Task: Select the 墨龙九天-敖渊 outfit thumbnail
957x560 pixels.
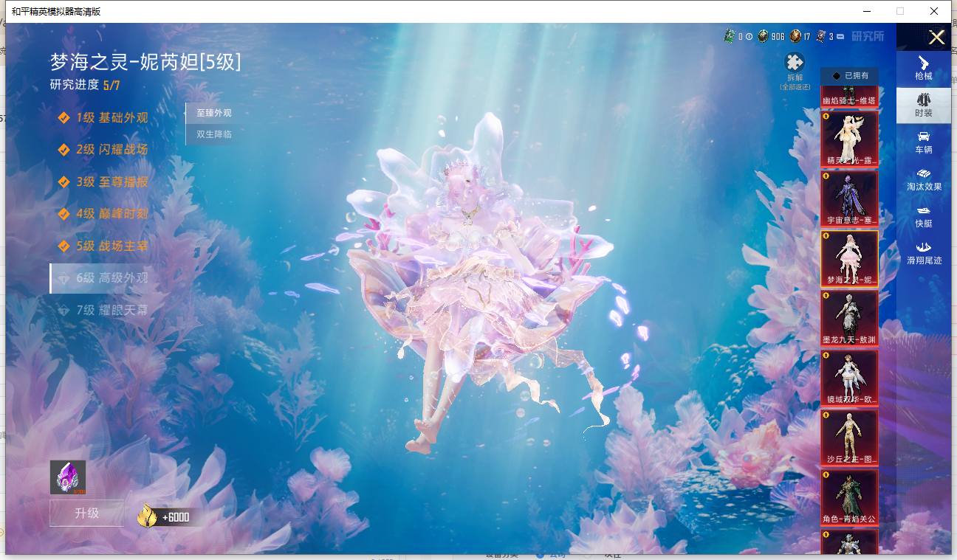Action: click(850, 318)
